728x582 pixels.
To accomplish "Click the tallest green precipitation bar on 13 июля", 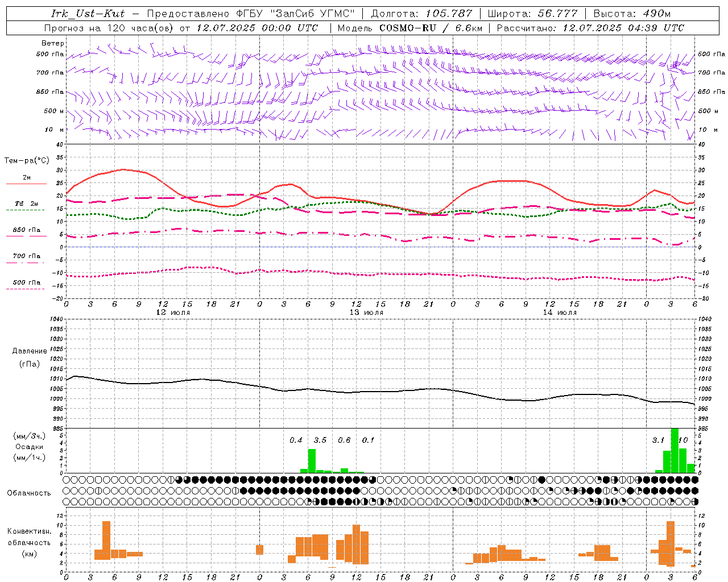I will coord(312,461).
